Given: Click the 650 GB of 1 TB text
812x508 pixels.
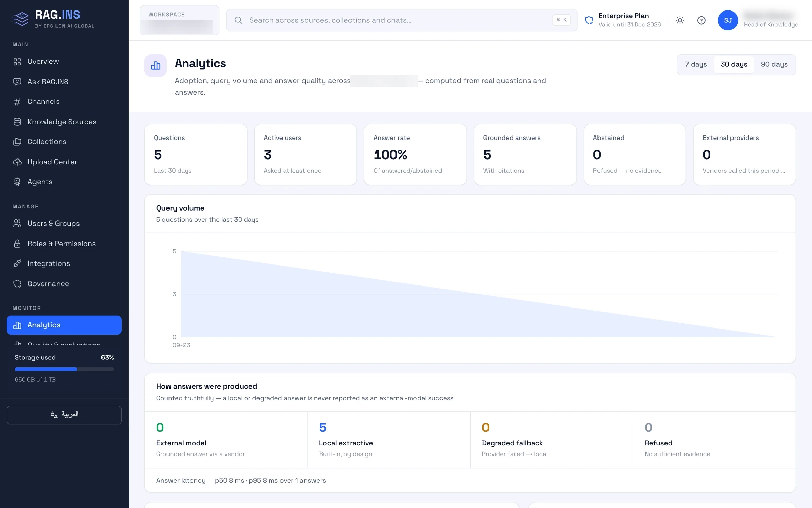Looking at the screenshot, I should pos(35,380).
